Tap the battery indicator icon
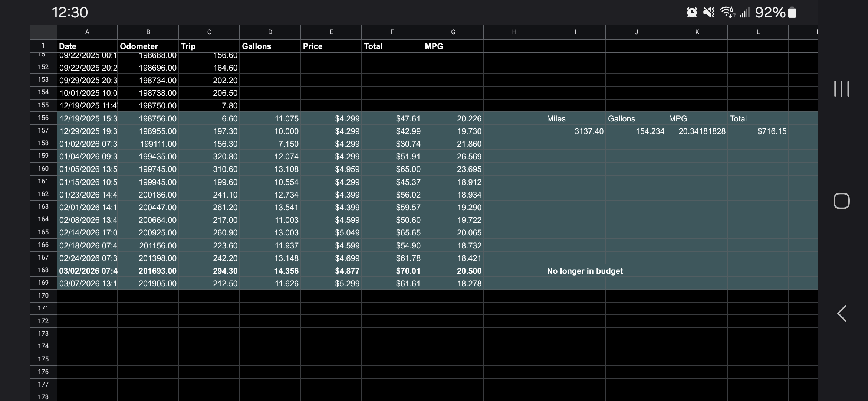 pos(792,13)
